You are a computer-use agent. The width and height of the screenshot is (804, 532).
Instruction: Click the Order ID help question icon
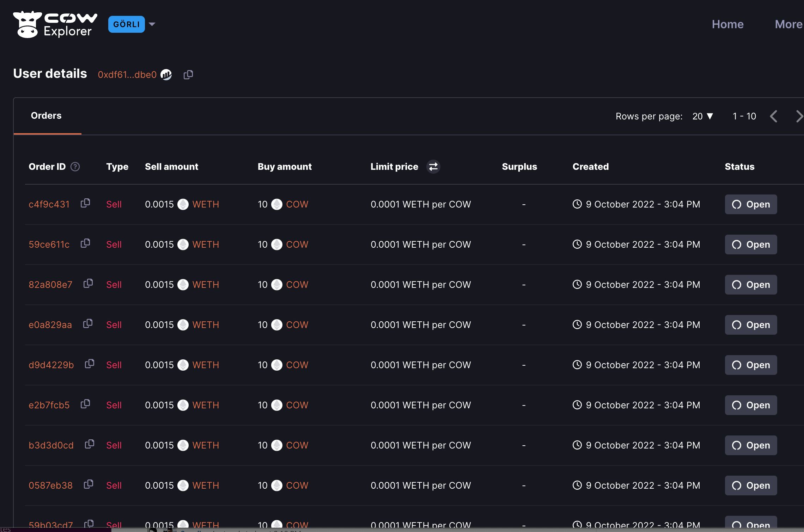tap(75, 167)
